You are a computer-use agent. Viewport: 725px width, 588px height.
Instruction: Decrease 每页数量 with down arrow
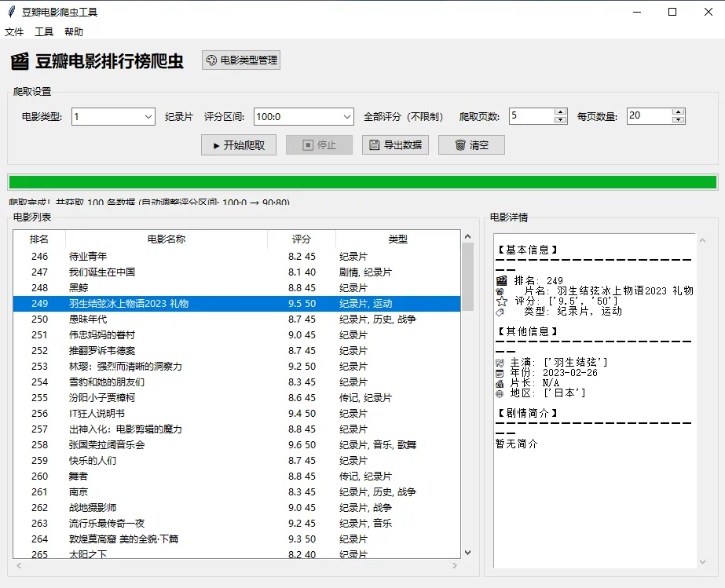coord(679,120)
